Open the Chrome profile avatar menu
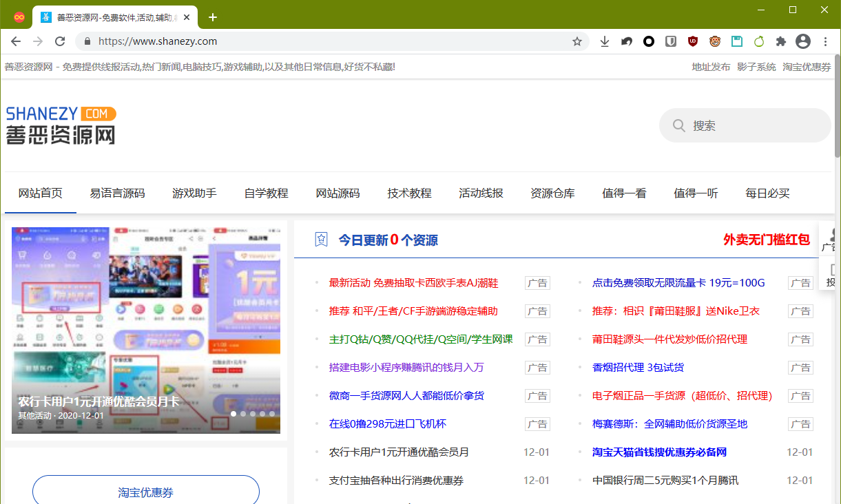The width and height of the screenshot is (841, 504). click(802, 41)
